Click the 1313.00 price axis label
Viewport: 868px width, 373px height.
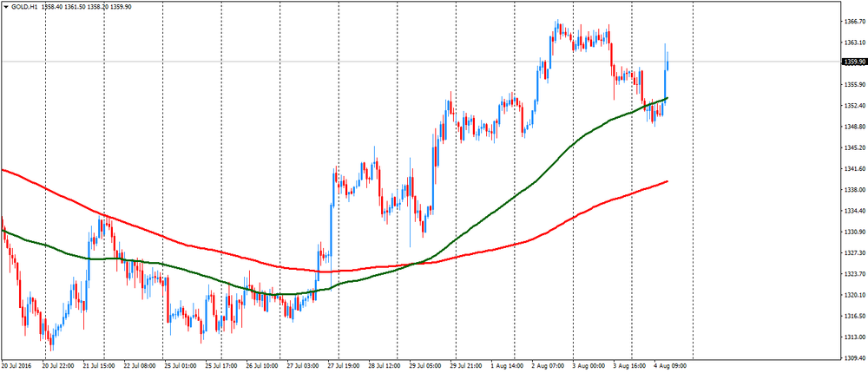click(855, 337)
